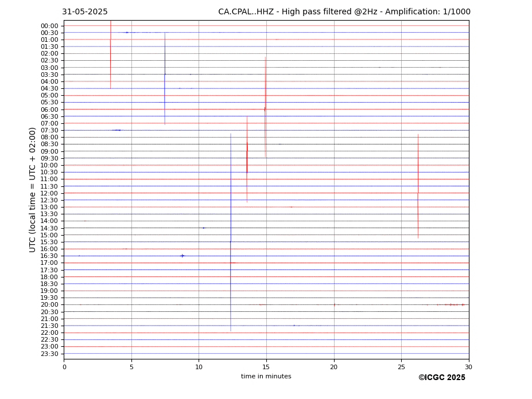
Task: Select the 19:00 time row label
Action: [x=49, y=291]
